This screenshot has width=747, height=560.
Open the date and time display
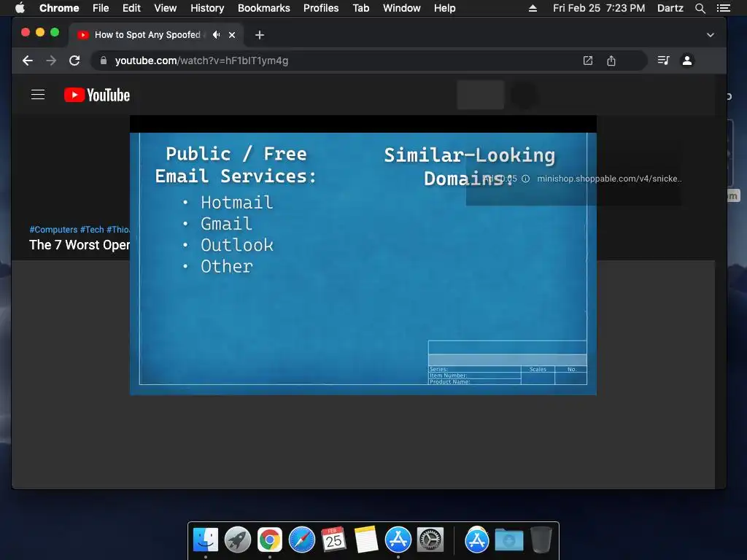(x=599, y=8)
